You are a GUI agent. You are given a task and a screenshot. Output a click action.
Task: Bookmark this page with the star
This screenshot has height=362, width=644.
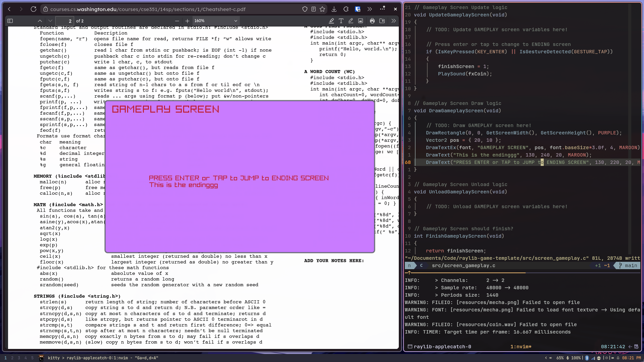[x=322, y=9]
